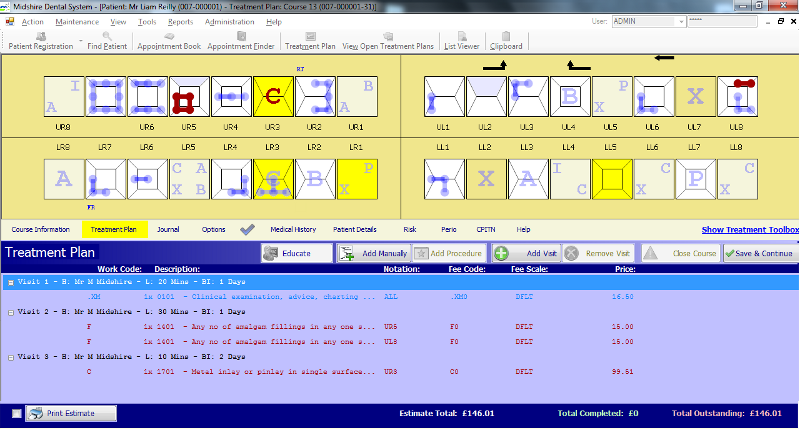
Task: Collapse the Visit 1 row
Action: point(11,283)
